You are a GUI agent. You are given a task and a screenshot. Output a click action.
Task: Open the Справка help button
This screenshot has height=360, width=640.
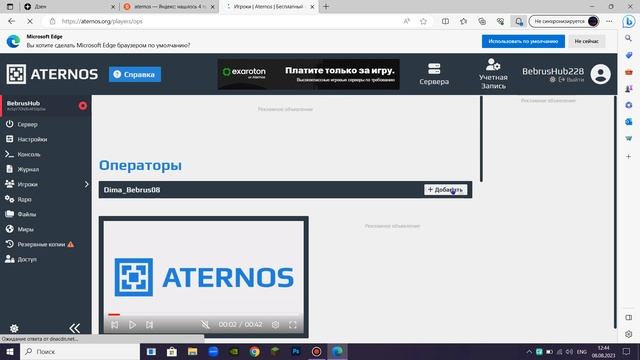[x=135, y=74]
